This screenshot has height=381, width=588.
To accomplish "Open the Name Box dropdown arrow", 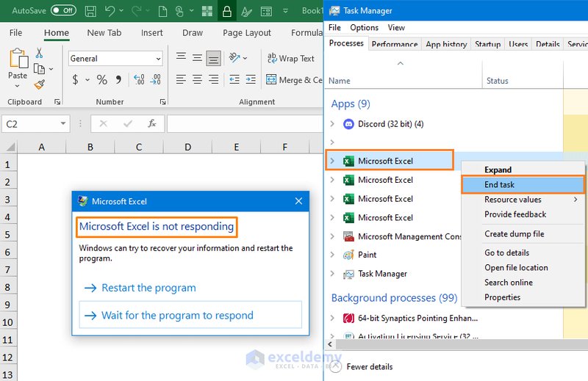I will point(63,123).
